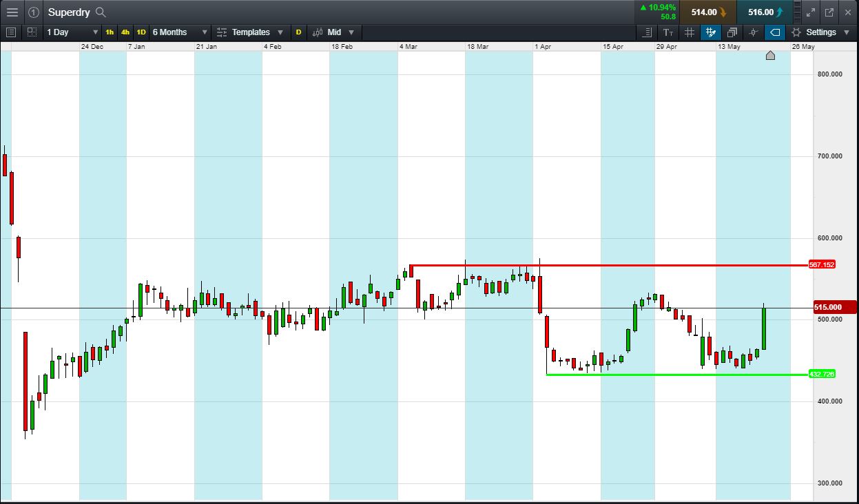Click the 700.000 price axis label

click(830, 156)
